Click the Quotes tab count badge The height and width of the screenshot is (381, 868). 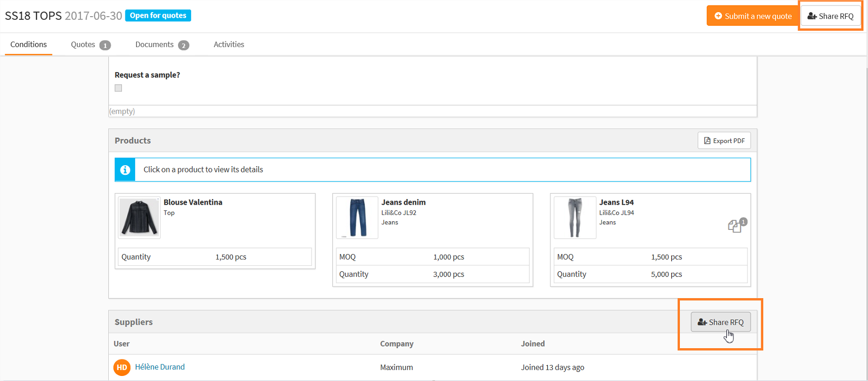(x=105, y=45)
